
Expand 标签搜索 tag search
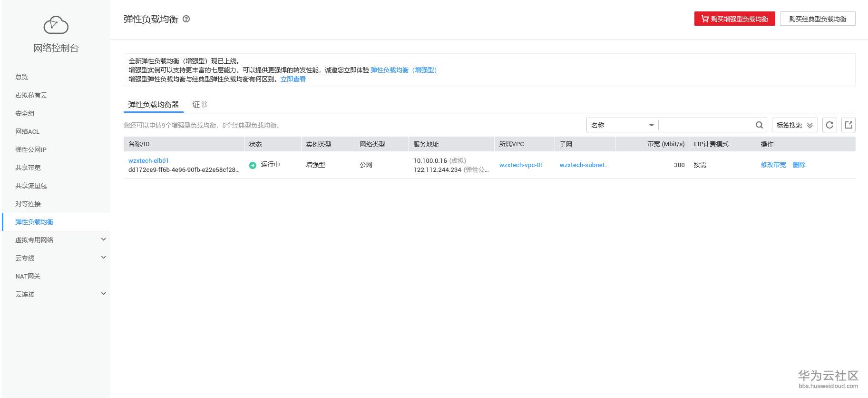(x=795, y=125)
